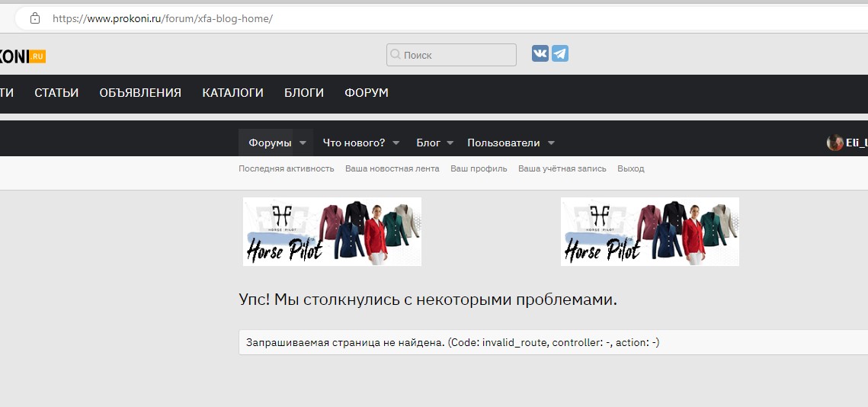Expand the Форумы dropdown arrow
This screenshot has height=407, width=868.
point(303,143)
